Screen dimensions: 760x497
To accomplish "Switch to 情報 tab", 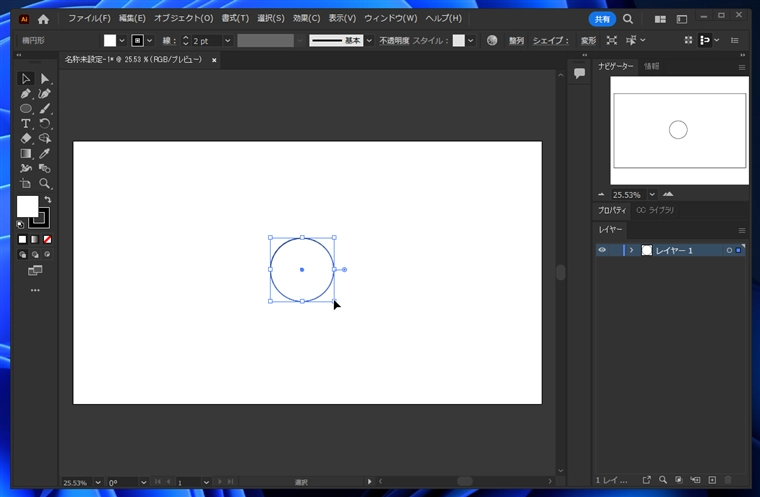I will click(x=651, y=66).
